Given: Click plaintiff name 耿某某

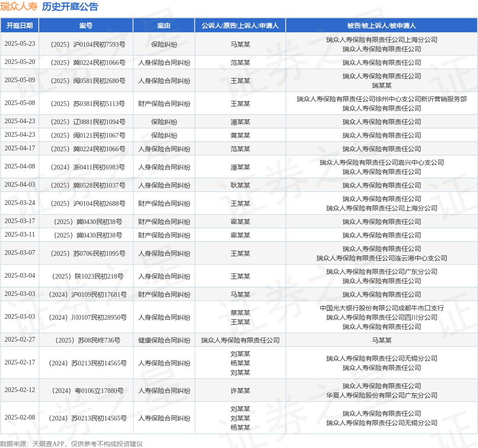Looking at the screenshot, I should [x=240, y=186].
